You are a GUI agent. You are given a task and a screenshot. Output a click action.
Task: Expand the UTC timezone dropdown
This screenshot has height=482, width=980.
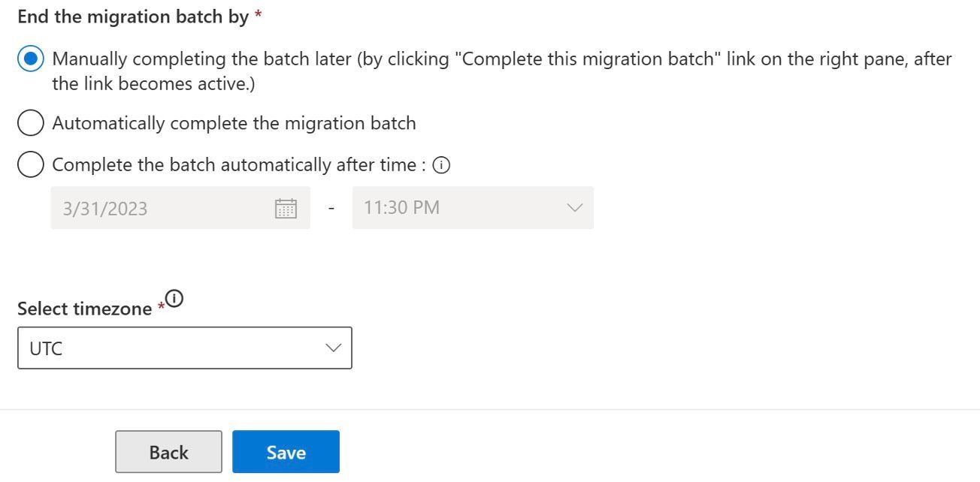click(x=184, y=348)
